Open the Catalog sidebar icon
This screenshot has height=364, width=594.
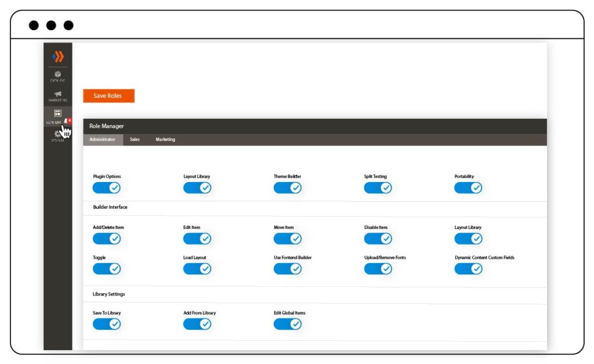57,76
